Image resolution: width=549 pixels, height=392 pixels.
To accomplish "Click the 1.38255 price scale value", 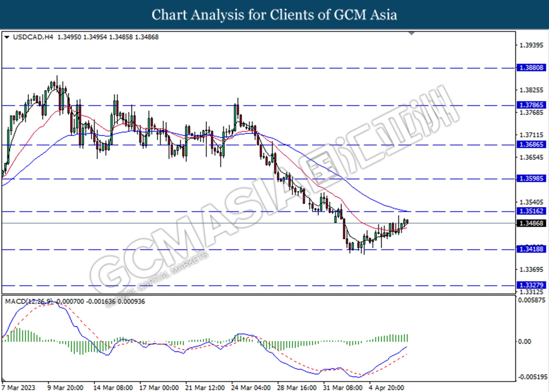I will (x=531, y=90).
